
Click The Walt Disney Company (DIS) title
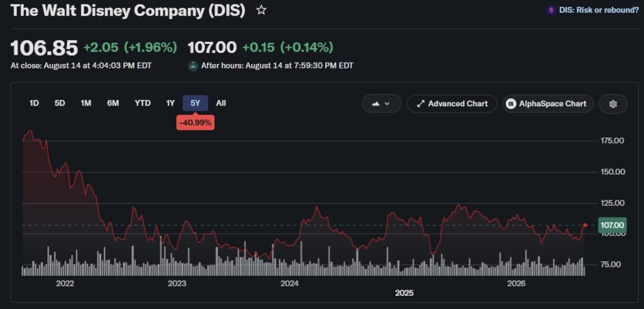[x=128, y=11]
